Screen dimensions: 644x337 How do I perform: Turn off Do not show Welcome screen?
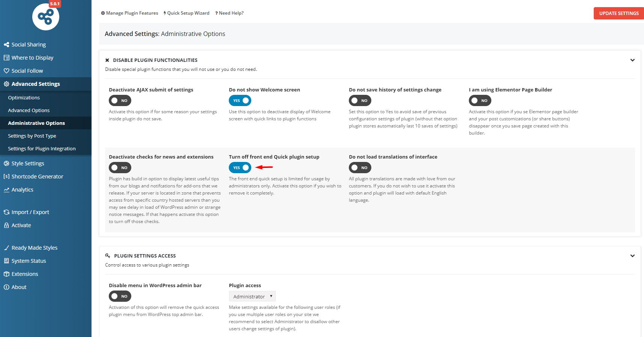coord(240,100)
